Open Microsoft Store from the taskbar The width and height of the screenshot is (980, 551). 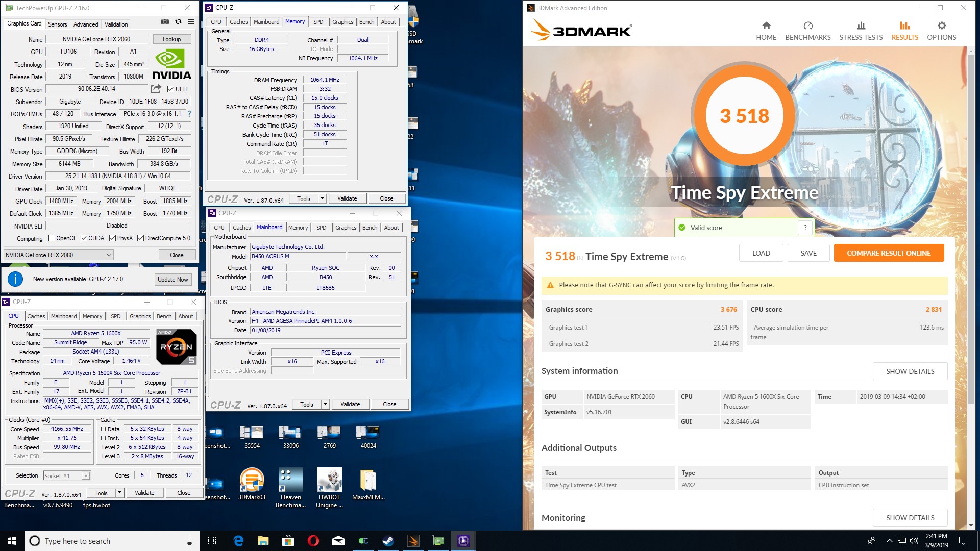288,541
